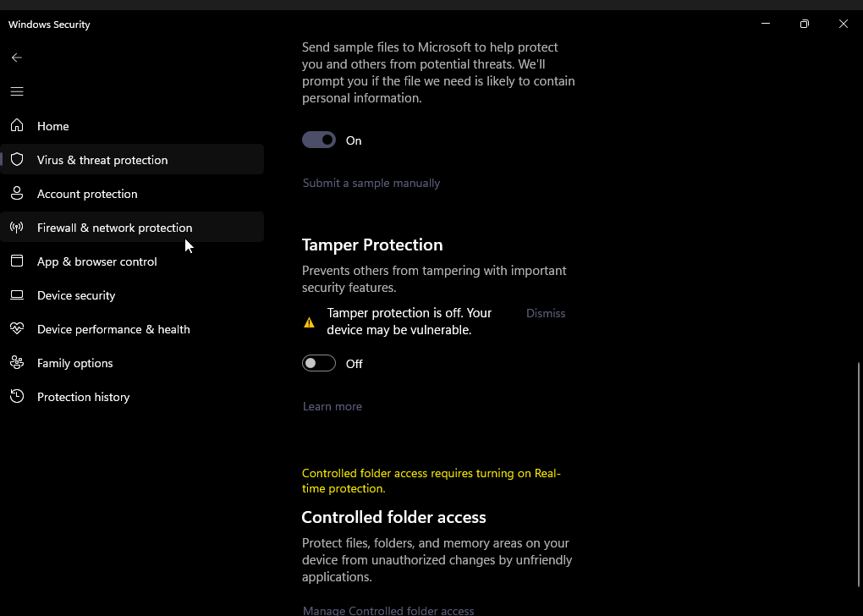This screenshot has height=616, width=863.
Task: Turn on Tamper Protection toggle
Action: point(319,363)
